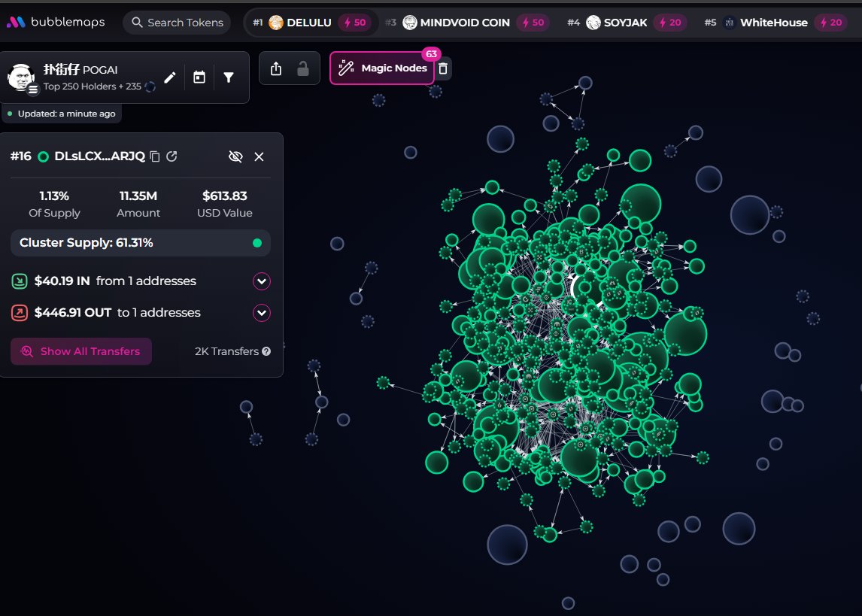862x616 pixels.
Task: Click the bubblemaps logo
Action: (x=56, y=22)
